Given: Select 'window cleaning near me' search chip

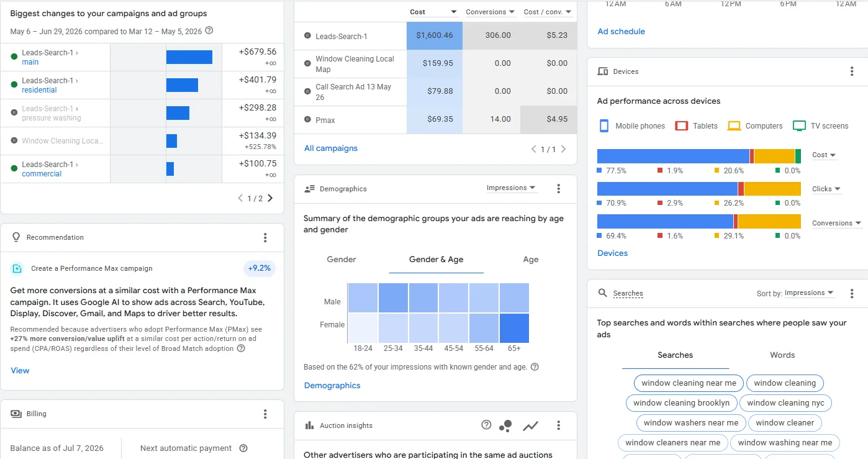Looking at the screenshot, I should (x=689, y=383).
